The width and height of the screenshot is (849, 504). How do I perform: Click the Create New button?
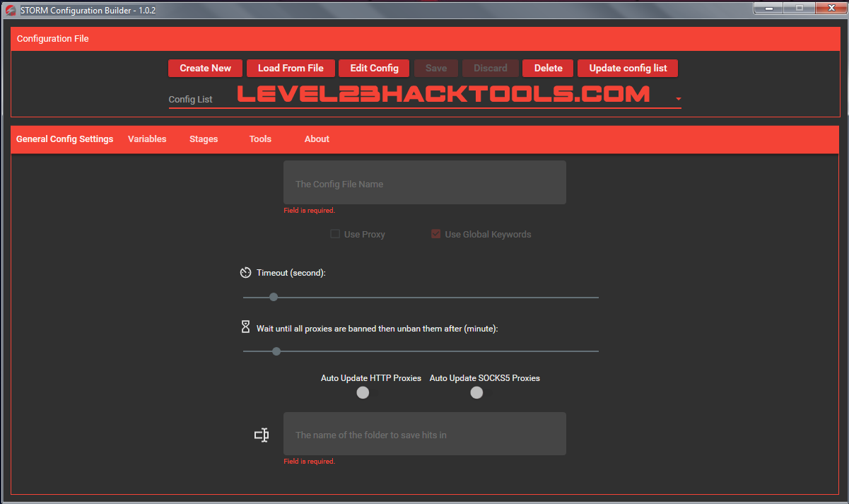pyautogui.click(x=205, y=68)
